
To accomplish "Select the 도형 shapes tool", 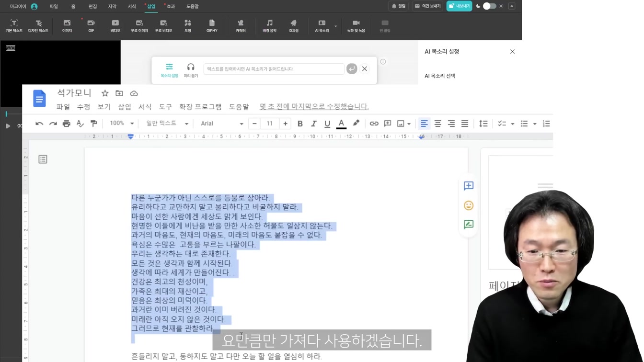I will pyautogui.click(x=188, y=26).
